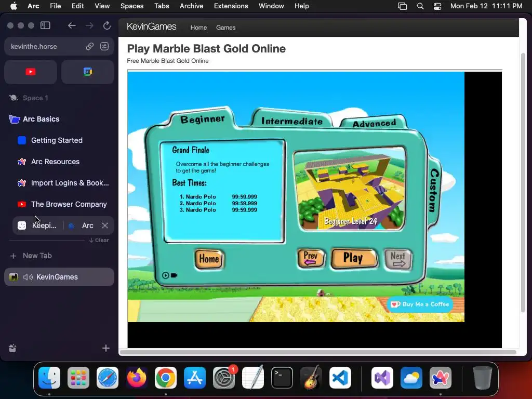532x399 pixels.
Task: Open Control Center in the menu bar
Action: coord(437,6)
